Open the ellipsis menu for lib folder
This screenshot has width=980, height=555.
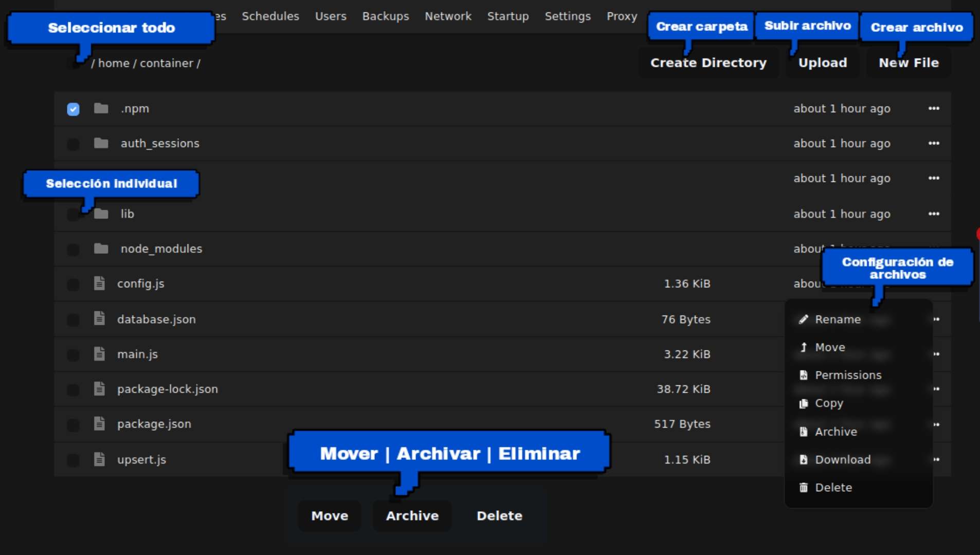tap(934, 214)
